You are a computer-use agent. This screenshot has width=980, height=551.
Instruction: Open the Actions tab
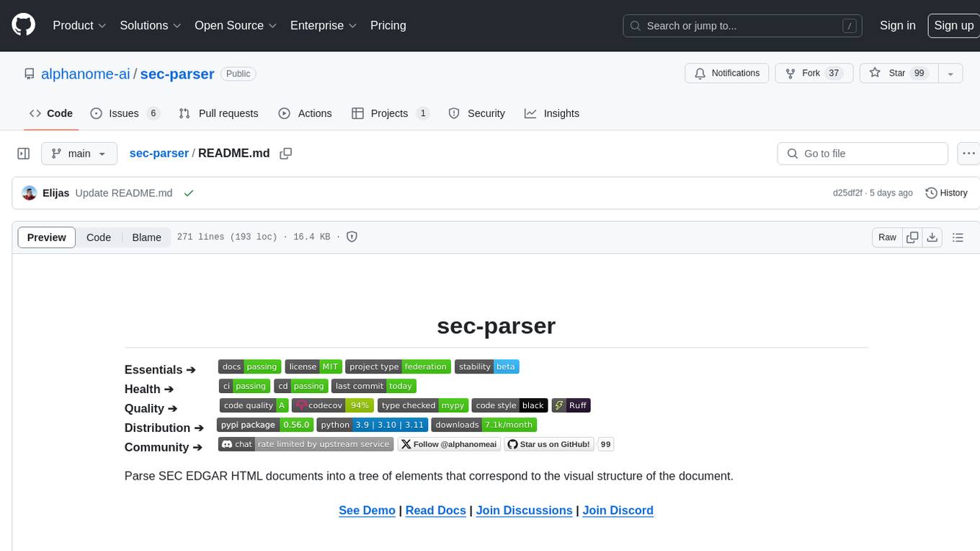coord(305,113)
